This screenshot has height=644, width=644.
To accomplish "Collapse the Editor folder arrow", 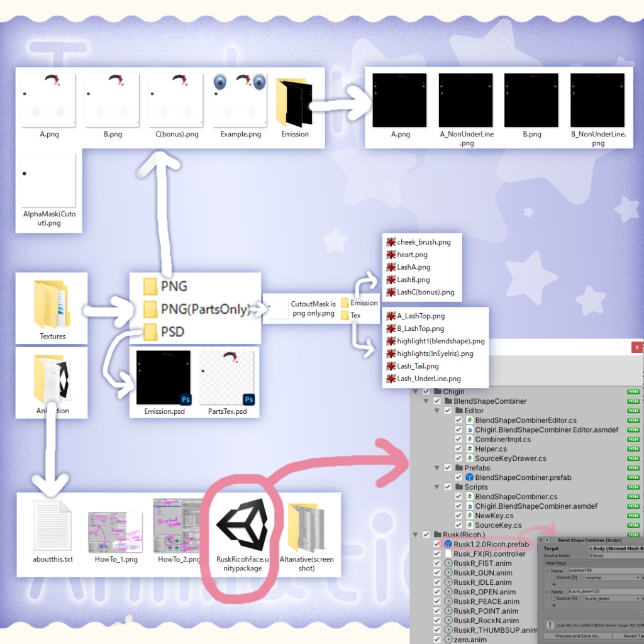I will [x=436, y=411].
